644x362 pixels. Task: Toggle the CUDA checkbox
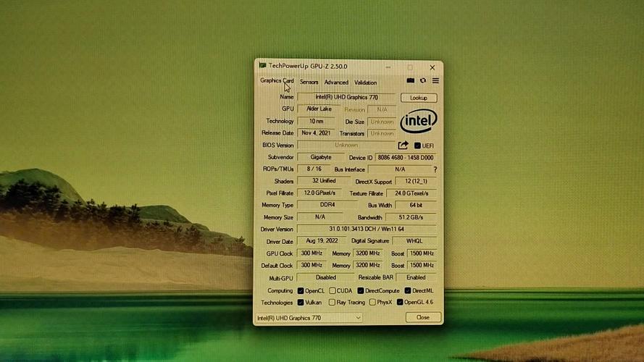tap(333, 291)
